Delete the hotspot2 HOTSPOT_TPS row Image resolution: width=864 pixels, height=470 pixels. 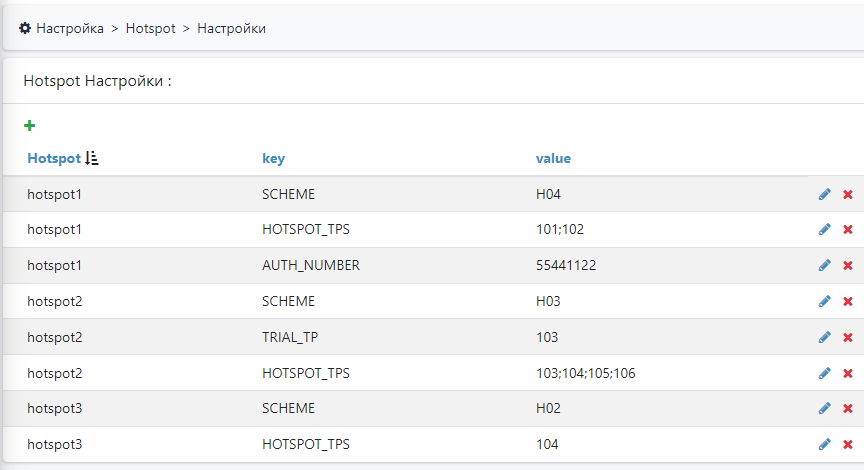[848, 373]
